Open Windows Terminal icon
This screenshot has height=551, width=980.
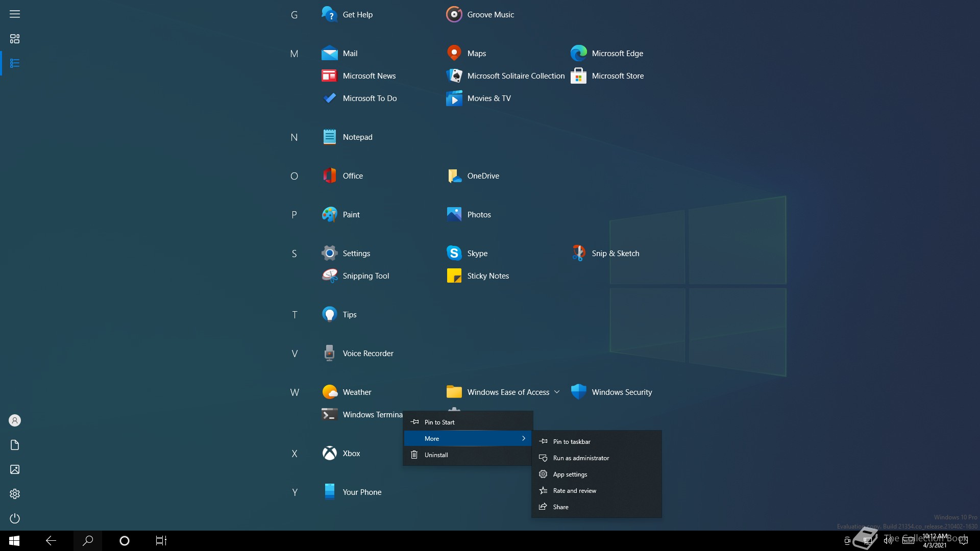pyautogui.click(x=329, y=414)
